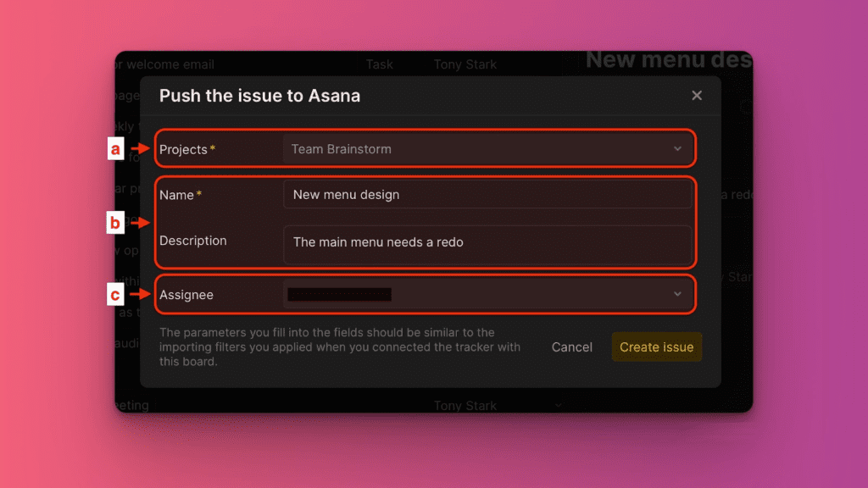Open the Projects dropdown chevron
This screenshot has width=868, height=488.
[677, 148]
